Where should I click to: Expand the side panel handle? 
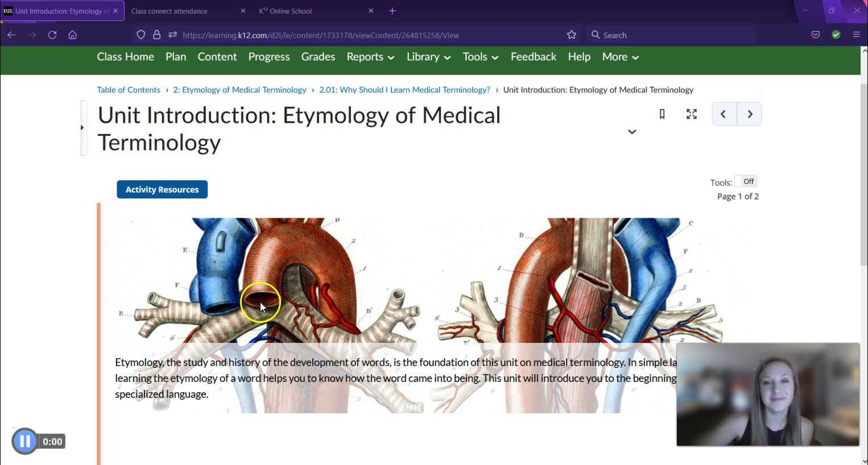click(x=82, y=128)
